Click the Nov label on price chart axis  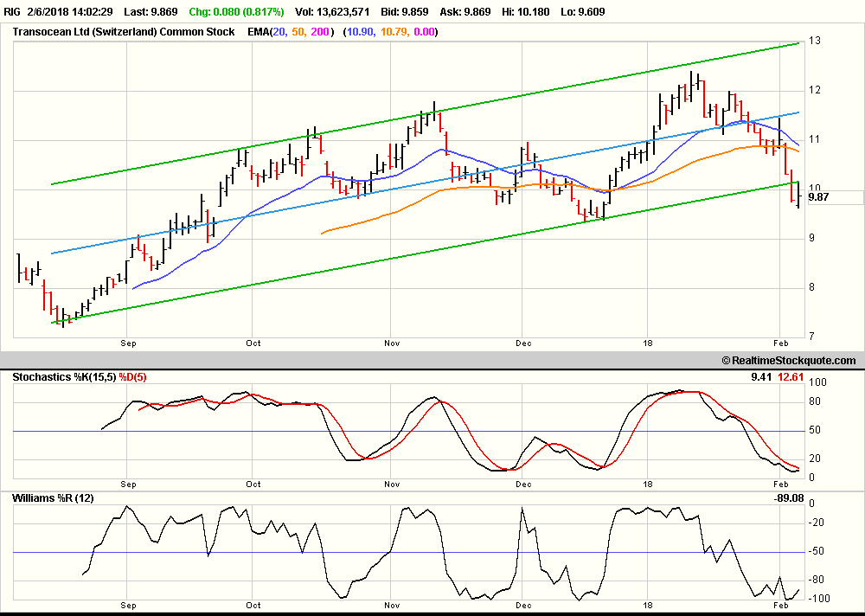(392, 343)
